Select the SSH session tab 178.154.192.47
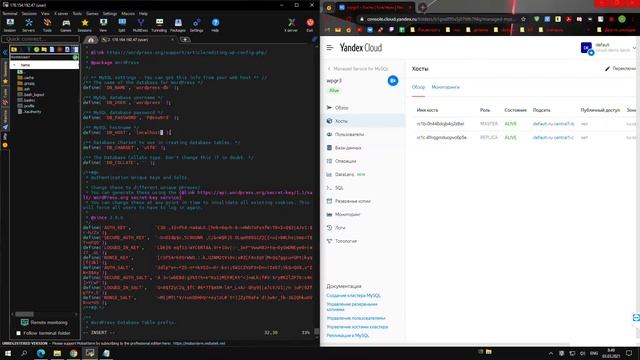 click(137, 40)
